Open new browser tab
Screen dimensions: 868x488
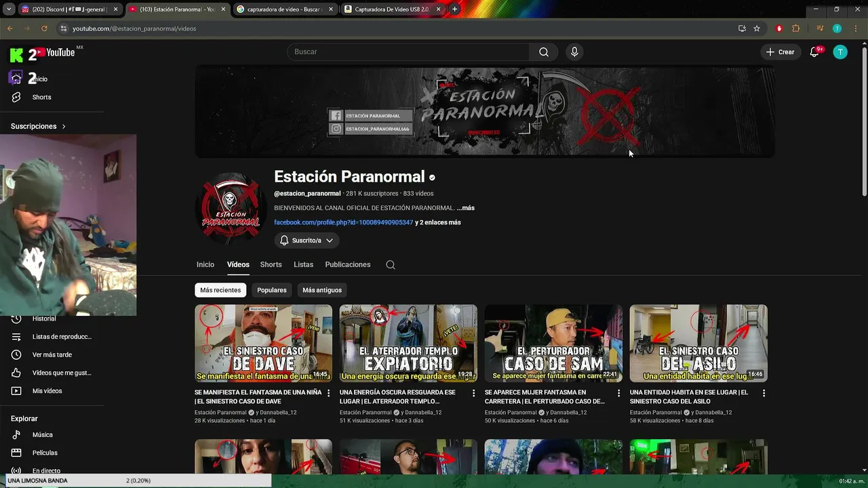tap(454, 9)
